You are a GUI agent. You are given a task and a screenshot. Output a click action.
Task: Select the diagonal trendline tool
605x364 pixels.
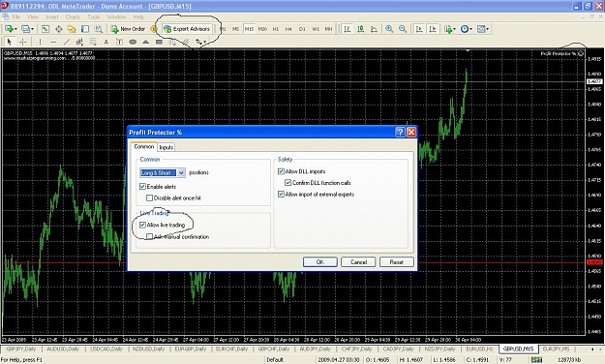click(67, 42)
